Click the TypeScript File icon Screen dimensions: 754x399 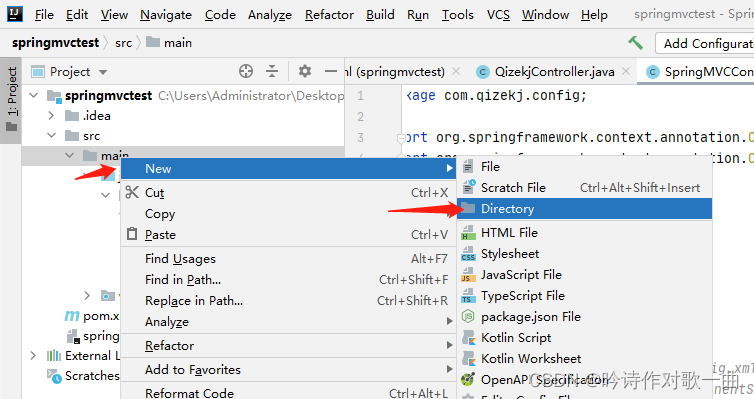(x=468, y=296)
